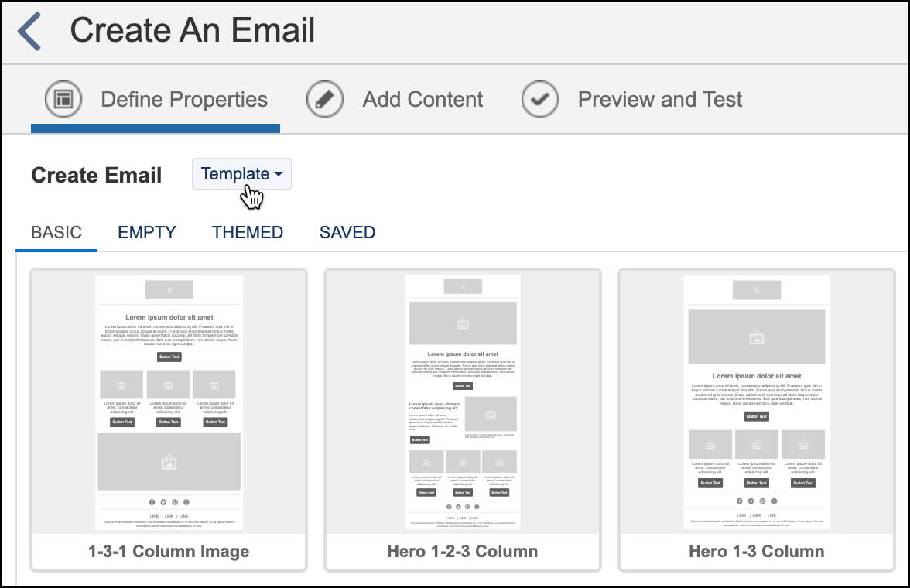Click the Define Properties step icon
This screenshot has height=588, width=910.
[x=63, y=99]
